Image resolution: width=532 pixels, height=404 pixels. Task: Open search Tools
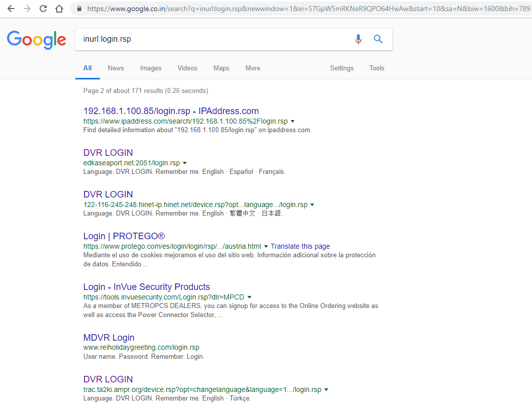coord(376,68)
